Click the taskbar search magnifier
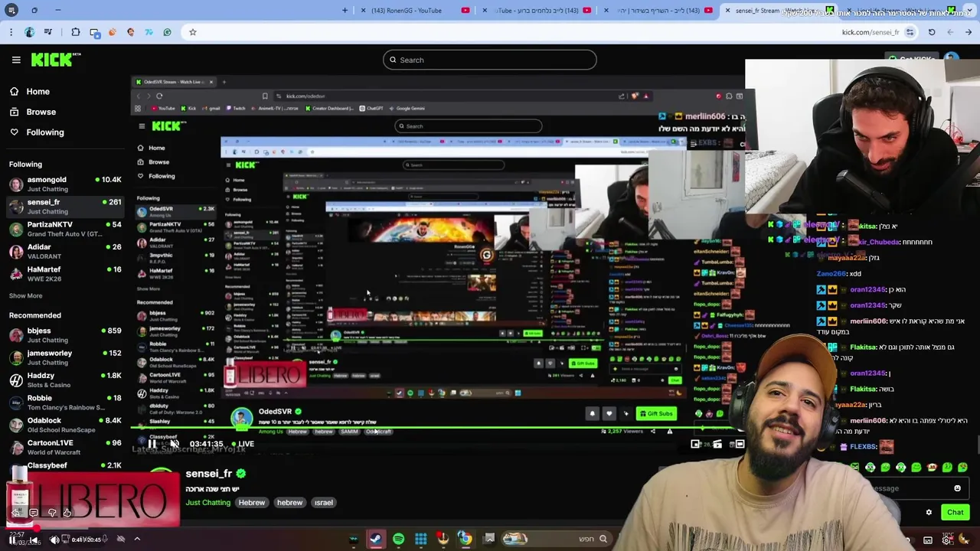Viewport: 980px width, 551px height. pyautogui.click(x=603, y=539)
